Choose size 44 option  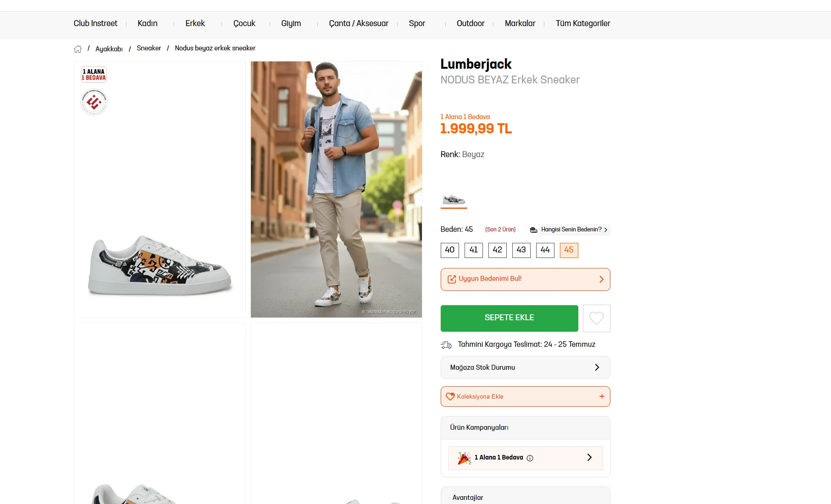[x=545, y=250]
